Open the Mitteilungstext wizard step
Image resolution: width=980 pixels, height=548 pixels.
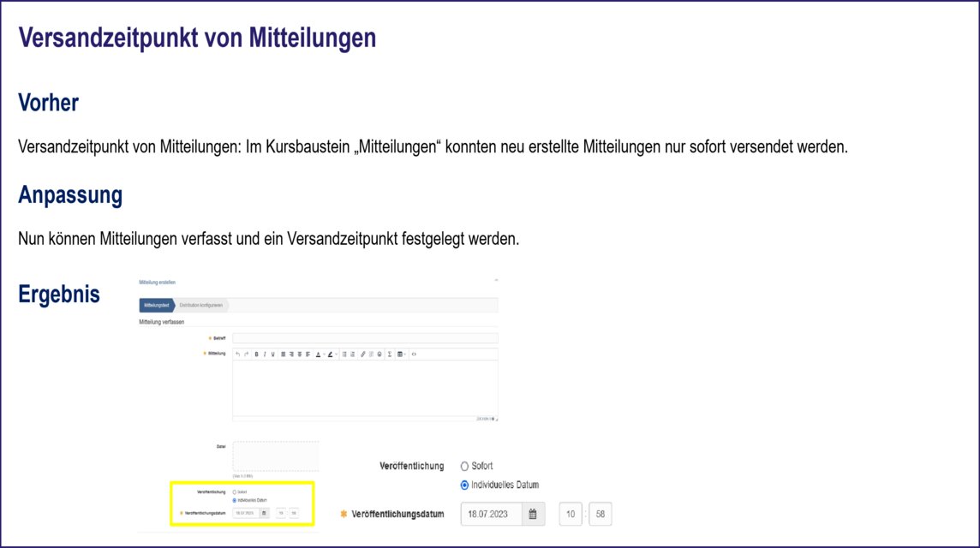pyautogui.click(x=157, y=306)
